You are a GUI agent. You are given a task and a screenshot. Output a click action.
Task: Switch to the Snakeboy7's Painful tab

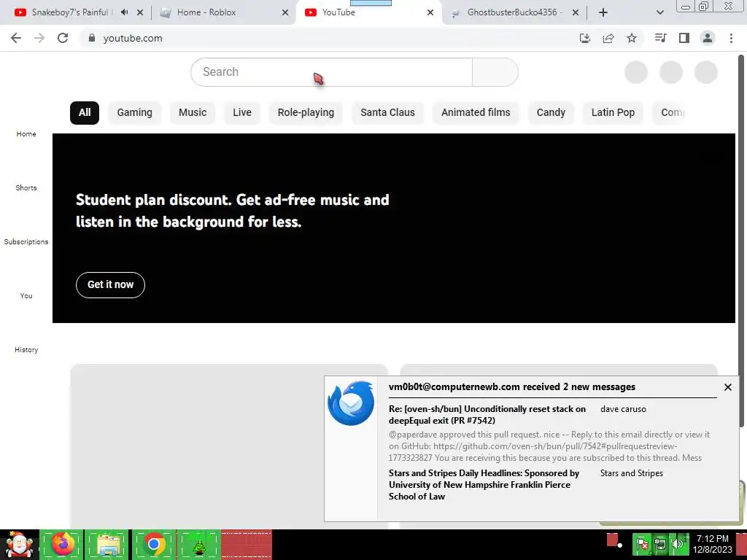tap(70, 12)
